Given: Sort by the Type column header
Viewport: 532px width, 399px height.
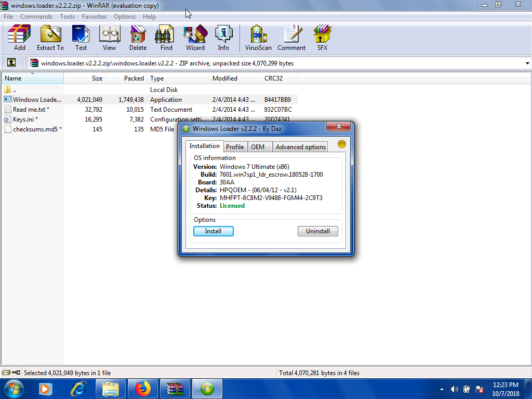Looking at the screenshot, I should point(178,78).
